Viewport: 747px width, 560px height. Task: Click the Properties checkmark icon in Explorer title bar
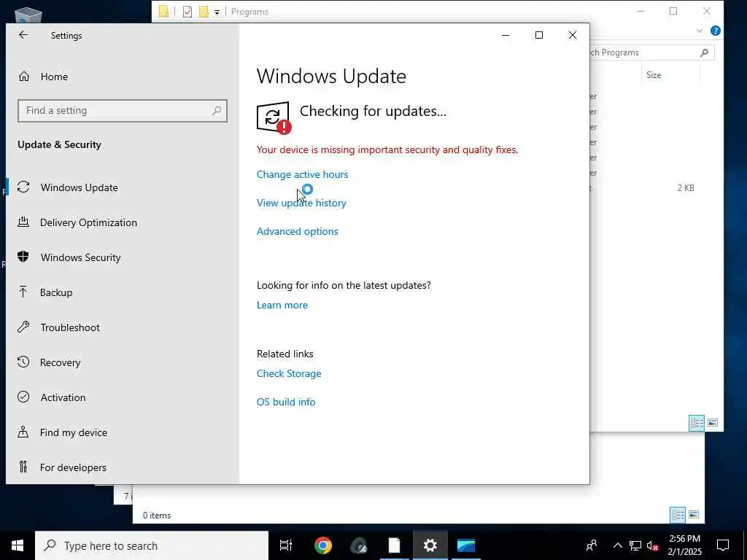(x=187, y=12)
